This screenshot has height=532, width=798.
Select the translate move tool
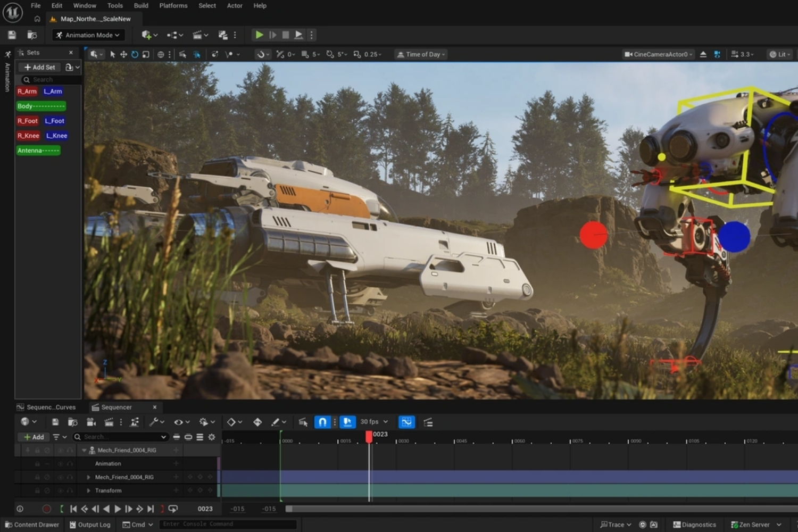123,54
